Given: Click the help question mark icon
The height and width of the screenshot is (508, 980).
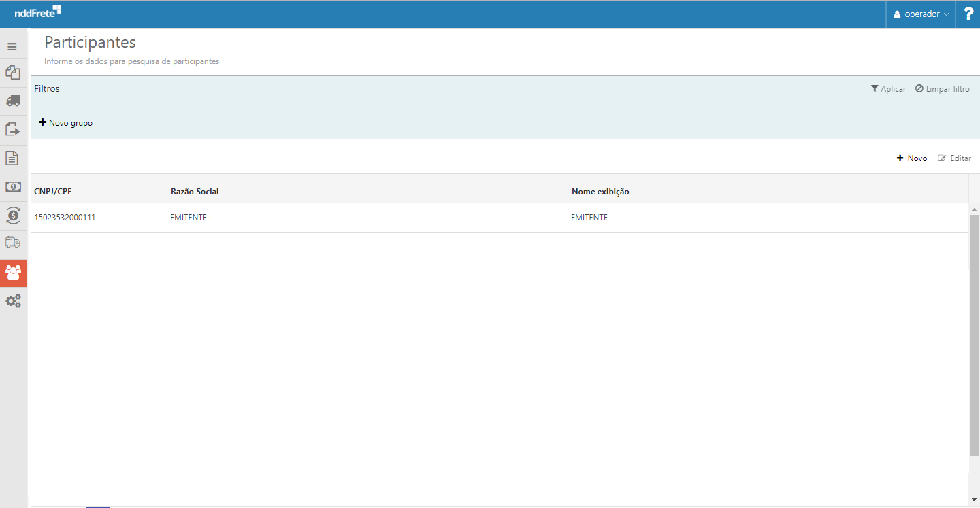Looking at the screenshot, I should pyautogui.click(x=969, y=14).
